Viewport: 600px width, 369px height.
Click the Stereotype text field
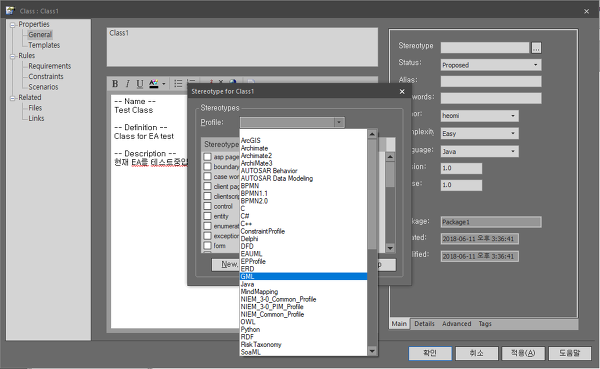485,48
